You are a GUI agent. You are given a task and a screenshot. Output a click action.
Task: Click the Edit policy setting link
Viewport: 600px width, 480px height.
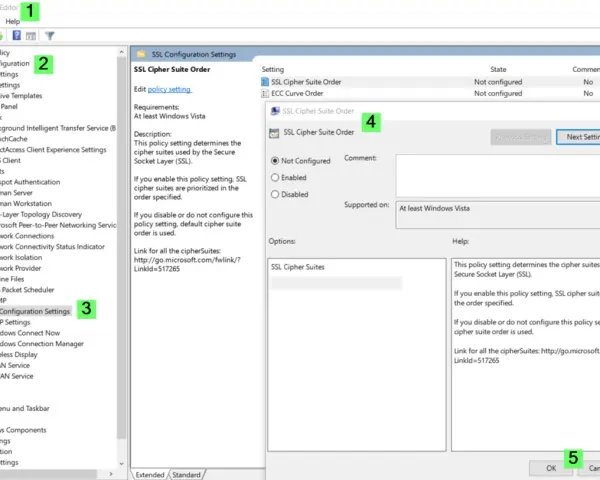pyautogui.click(x=169, y=89)
